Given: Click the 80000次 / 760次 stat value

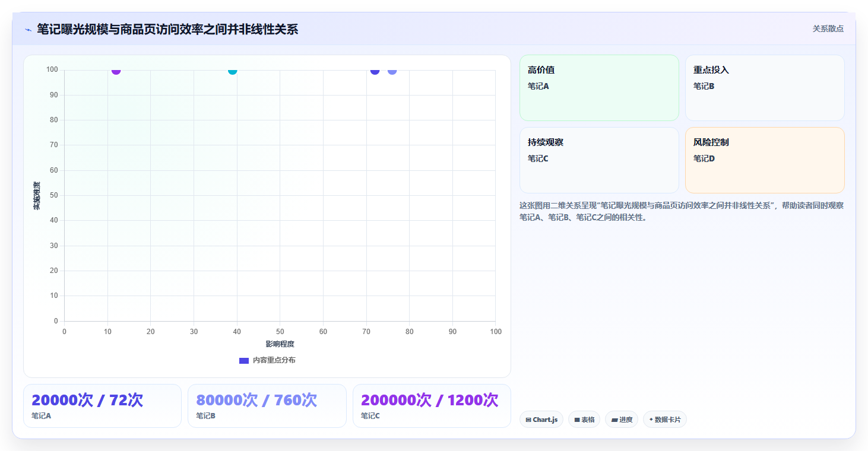Looking at the screenshot, I should tap(256, 401).
